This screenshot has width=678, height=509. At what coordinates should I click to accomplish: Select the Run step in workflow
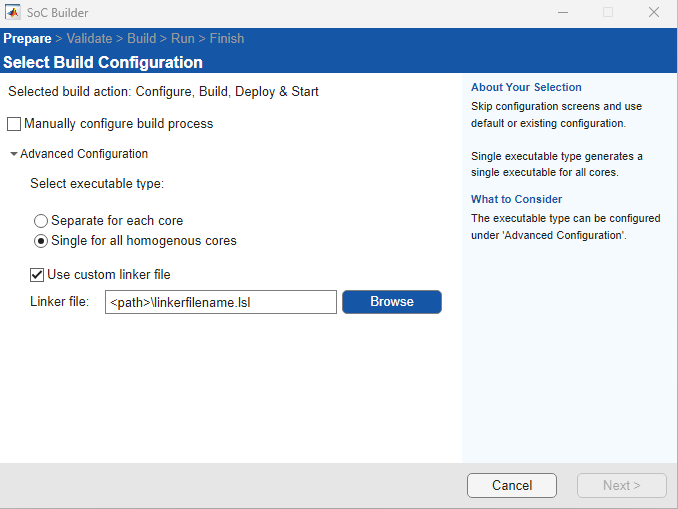point(183,39)
